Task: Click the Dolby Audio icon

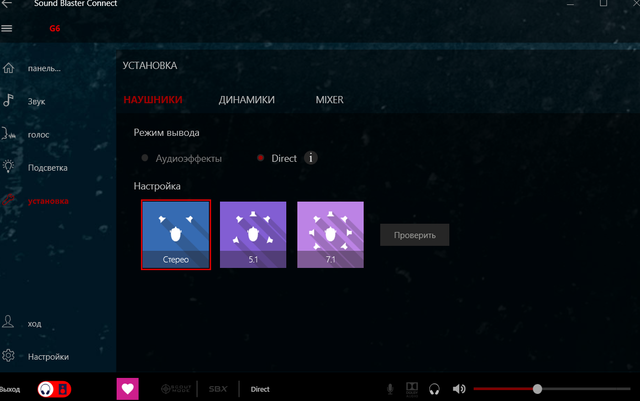Action: point(412,389)
